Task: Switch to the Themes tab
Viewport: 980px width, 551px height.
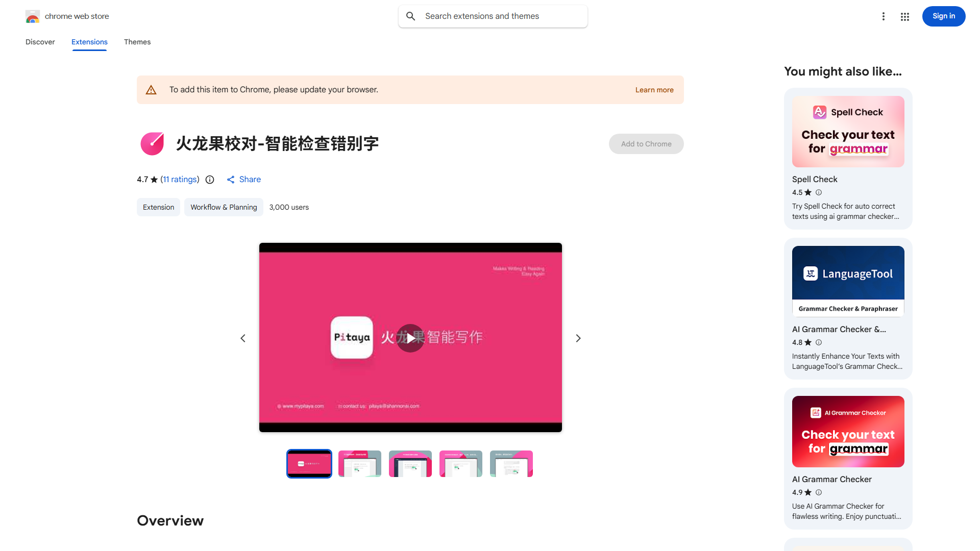Action: [x=137, y=42]
